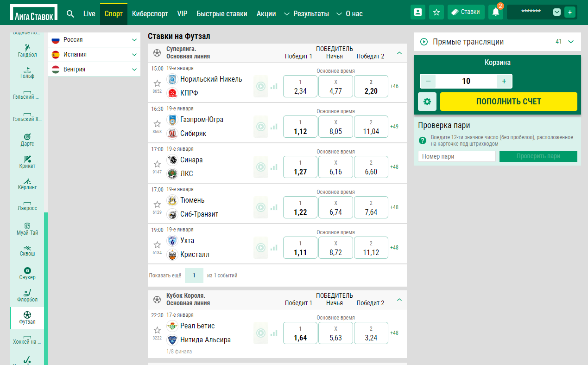Click the left sidebar scrollbar
The width and height of the screenshot is (588, 365).
pos(46,288)
